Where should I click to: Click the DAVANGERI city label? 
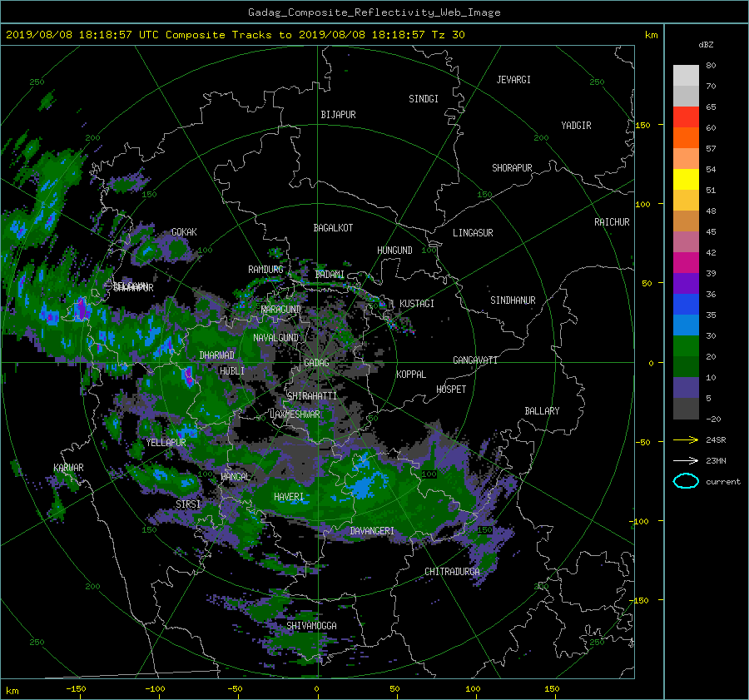coord(372,531)
